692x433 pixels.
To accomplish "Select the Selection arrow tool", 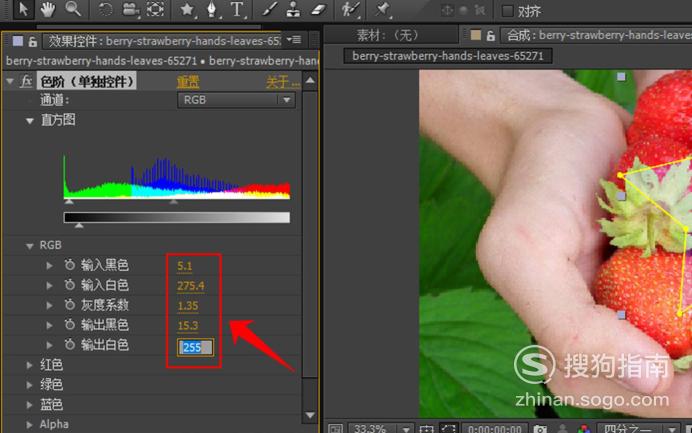I will (x=23, y=9).
